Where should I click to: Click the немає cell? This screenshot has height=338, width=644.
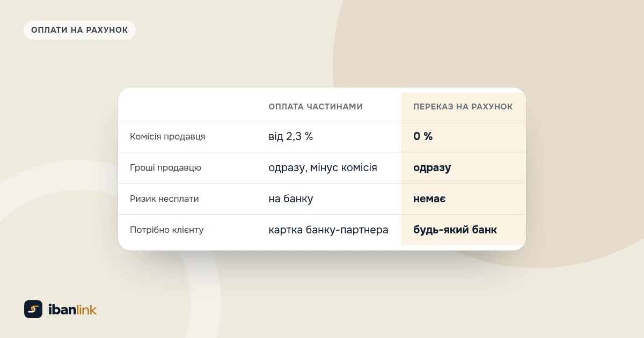[x=429, y=199]
